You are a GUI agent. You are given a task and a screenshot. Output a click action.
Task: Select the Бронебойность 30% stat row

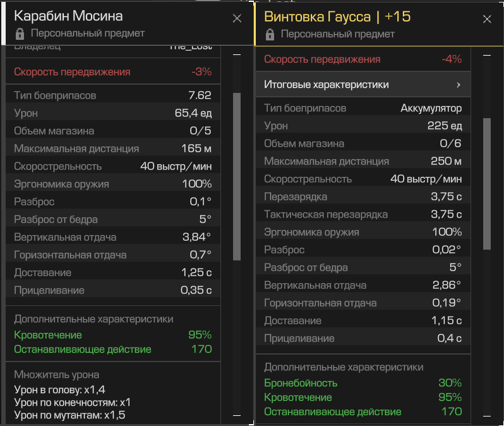pos(363,383)
